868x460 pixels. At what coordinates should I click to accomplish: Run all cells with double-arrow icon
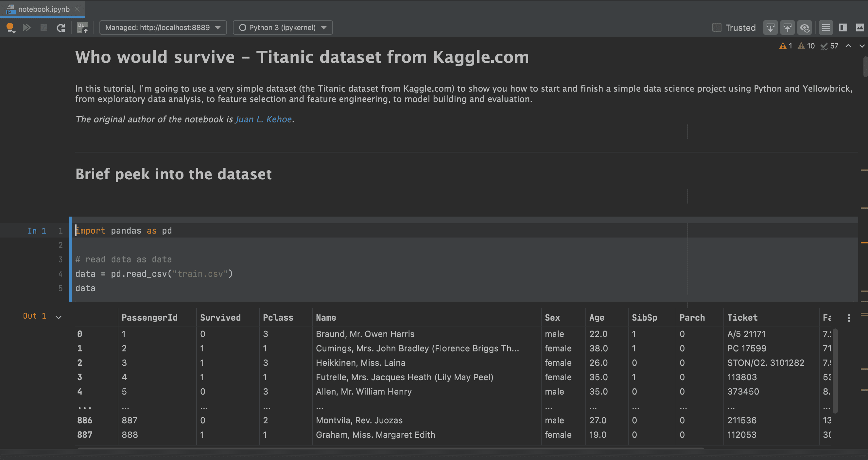(x=27, y=27)
